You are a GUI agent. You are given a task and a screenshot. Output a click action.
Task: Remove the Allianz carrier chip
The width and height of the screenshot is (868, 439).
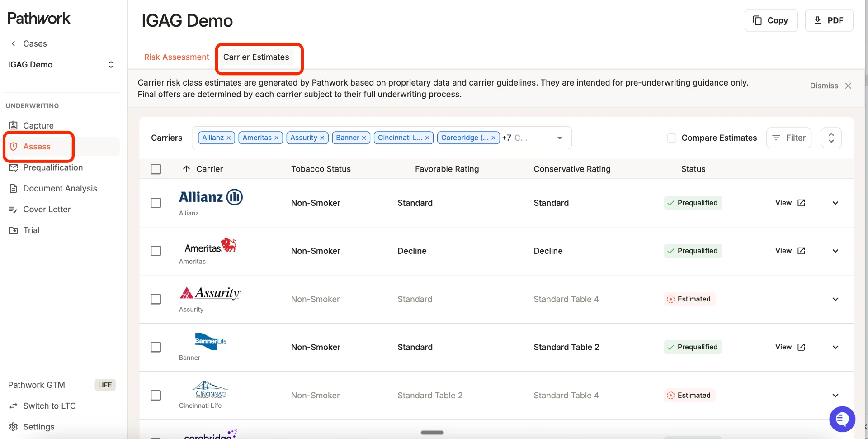pyautogui.click(x=229, y=138)
